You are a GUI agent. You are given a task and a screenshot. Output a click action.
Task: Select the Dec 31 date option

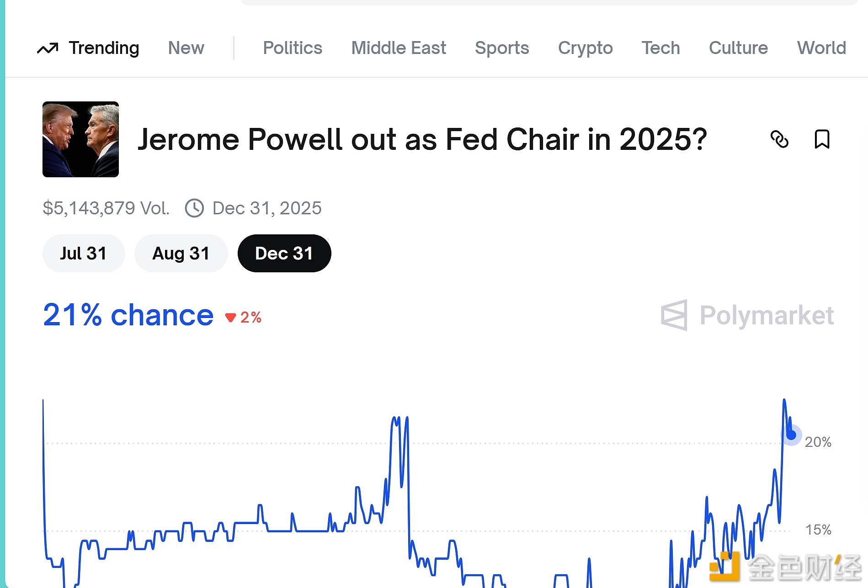click(x=284, y=254)
